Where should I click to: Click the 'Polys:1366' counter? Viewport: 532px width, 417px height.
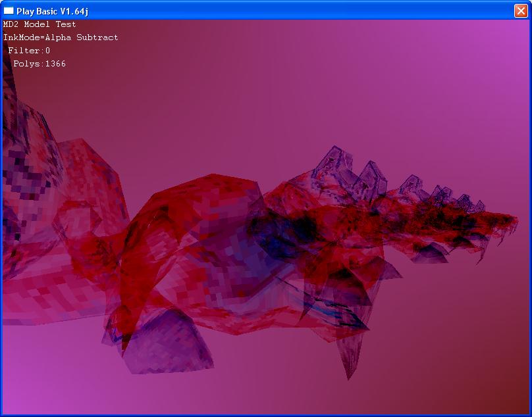click(x=40, y=64)
